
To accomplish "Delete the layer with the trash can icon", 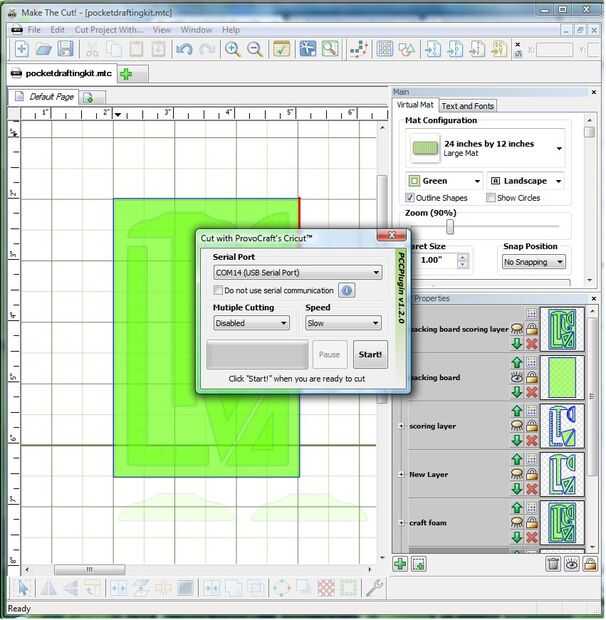I will pos(553,564).
